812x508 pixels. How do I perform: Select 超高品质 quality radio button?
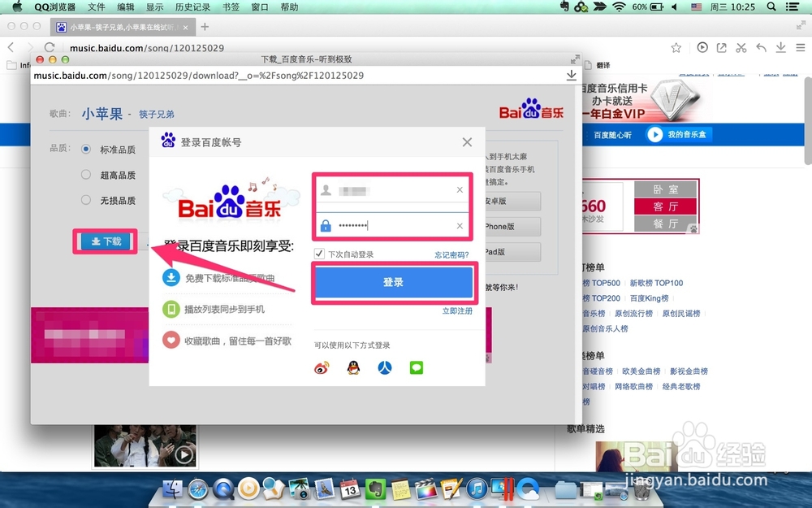coord(86,175)
